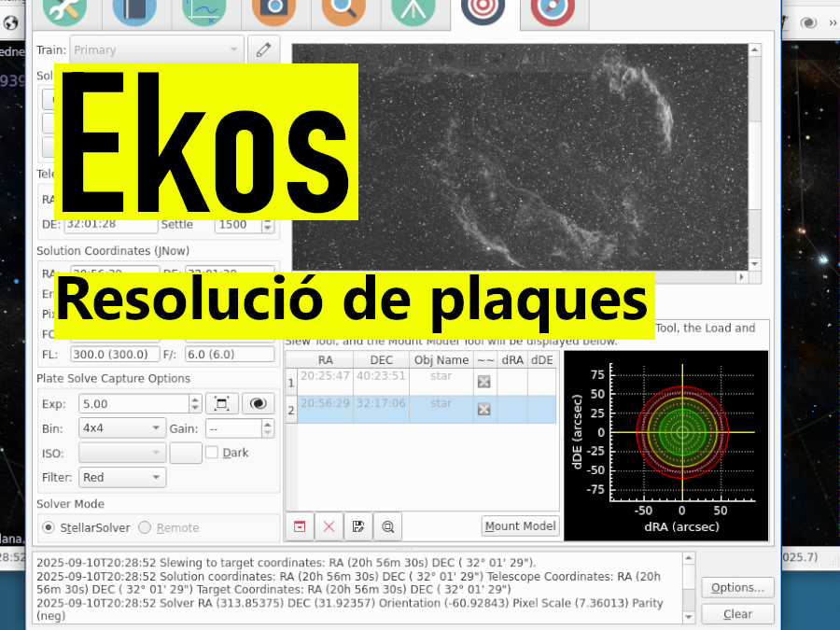Open the Filter Red dropdown

click(122, 477)
